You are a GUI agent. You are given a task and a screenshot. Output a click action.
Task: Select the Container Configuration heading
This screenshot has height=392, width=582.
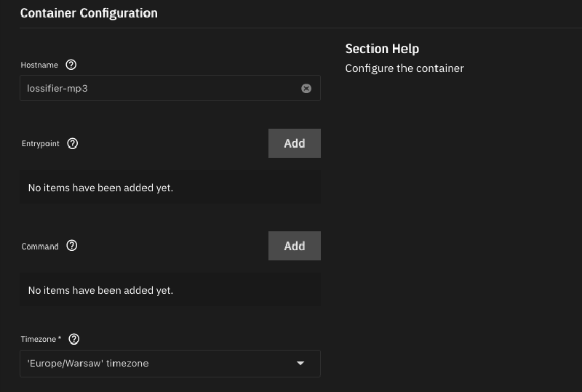89,13
